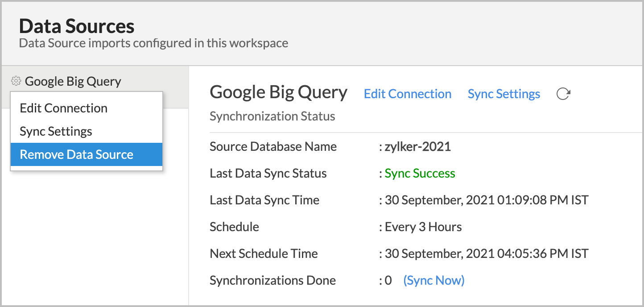This screenshot has width=644, height=307.
Task: Click the Synchronization Status subheading
Action: pos(272,116)
